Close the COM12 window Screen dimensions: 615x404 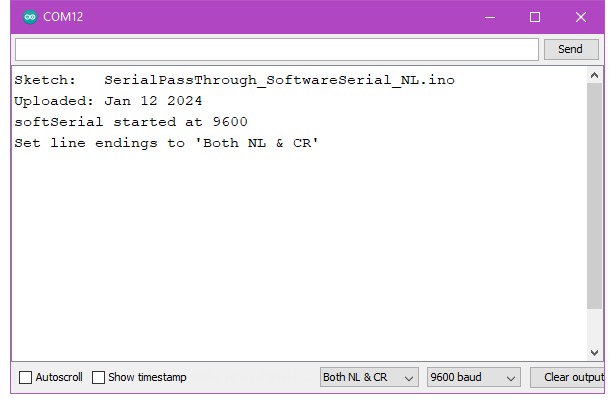point(581,17)
